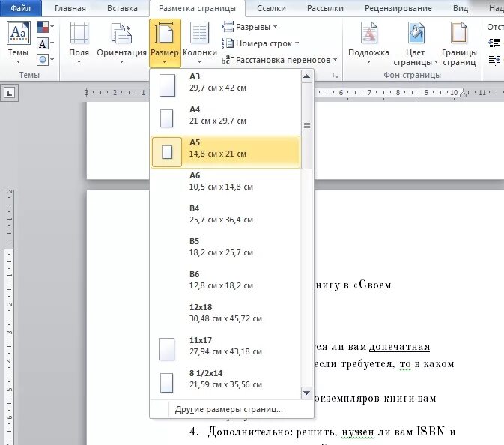Click the right indent marker on ruler
The height and width of the screenshot is (445, 504).
point(463,93)
